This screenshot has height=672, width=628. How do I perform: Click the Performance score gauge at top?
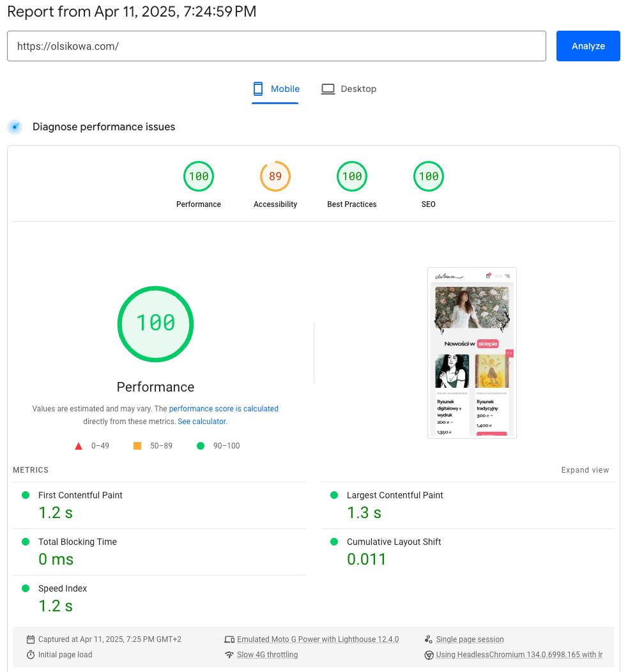point(199,177)
